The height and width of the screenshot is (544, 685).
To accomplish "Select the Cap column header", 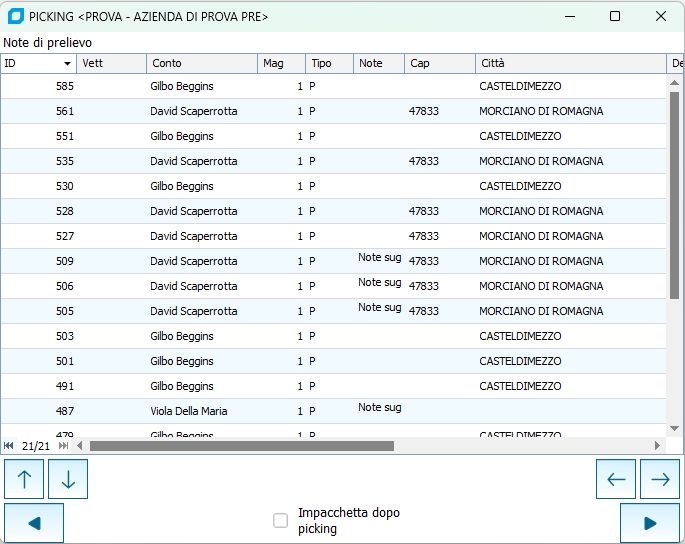I will pos(440,64).
